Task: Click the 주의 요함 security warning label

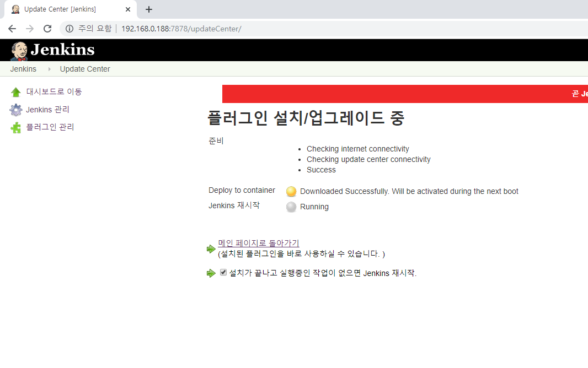Action: click(x=95, y=29)
